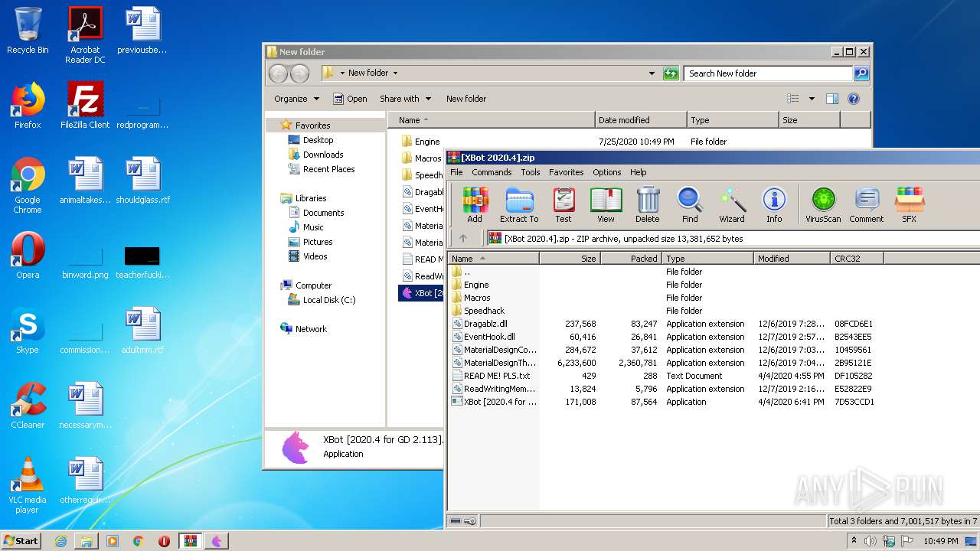Select the Opera desktop icon
This screenshot has width=980, height=551.
pos(28,256)
